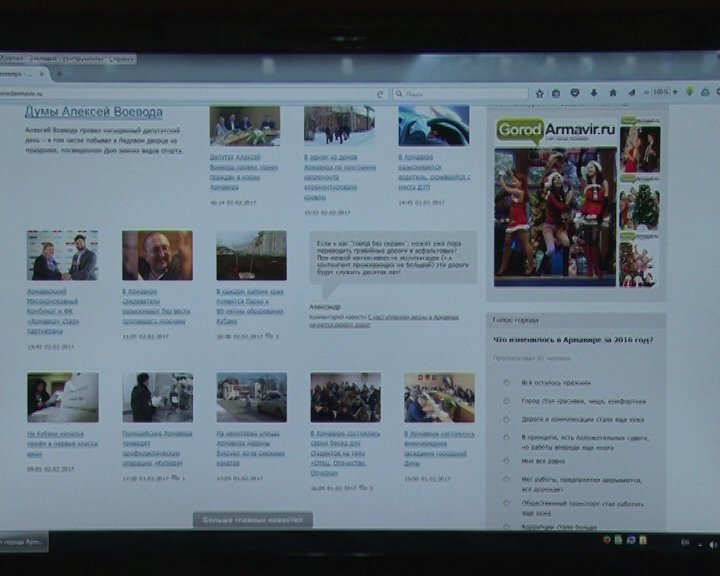Click comment icon beside student talks article date

(x=363, y=488)
